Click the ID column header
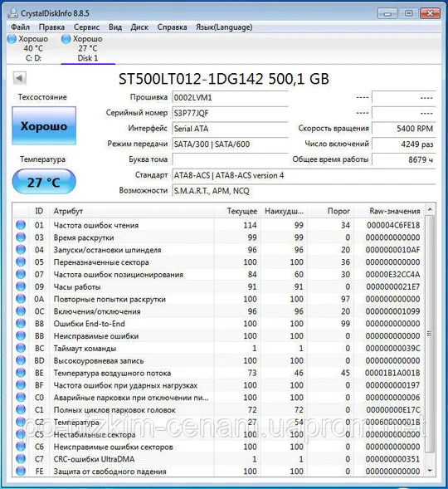The height and width of the screenshot is (489, 448). (39, 211)
